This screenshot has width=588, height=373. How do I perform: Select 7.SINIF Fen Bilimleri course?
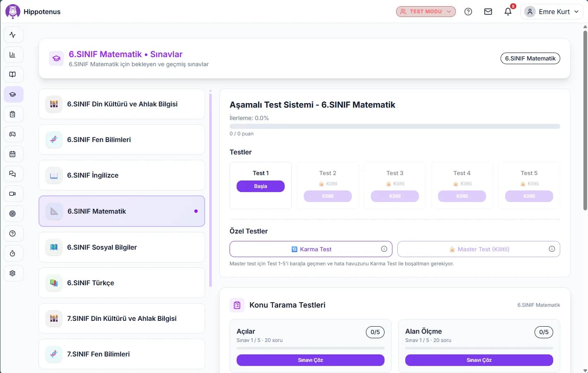[x=122, y=354]
